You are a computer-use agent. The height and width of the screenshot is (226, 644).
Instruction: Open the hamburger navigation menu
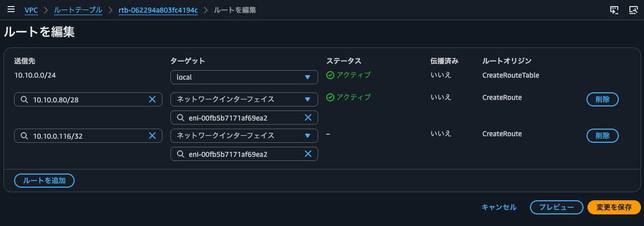tap(11, 10)
